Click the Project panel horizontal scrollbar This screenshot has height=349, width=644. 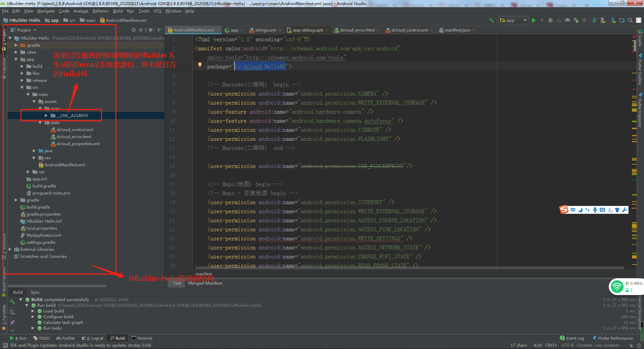(57, 286)
